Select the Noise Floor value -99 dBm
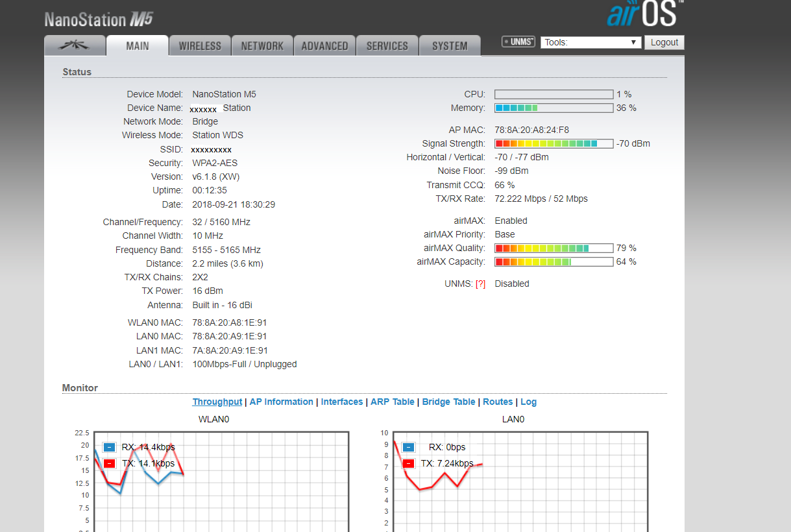The height and width of the screenshot is (532, 791). click(x=511, y=171)
